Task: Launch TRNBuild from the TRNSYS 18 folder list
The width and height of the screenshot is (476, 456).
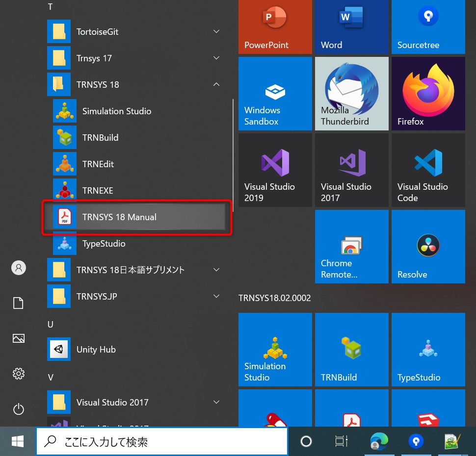Action: pos(139,137)
